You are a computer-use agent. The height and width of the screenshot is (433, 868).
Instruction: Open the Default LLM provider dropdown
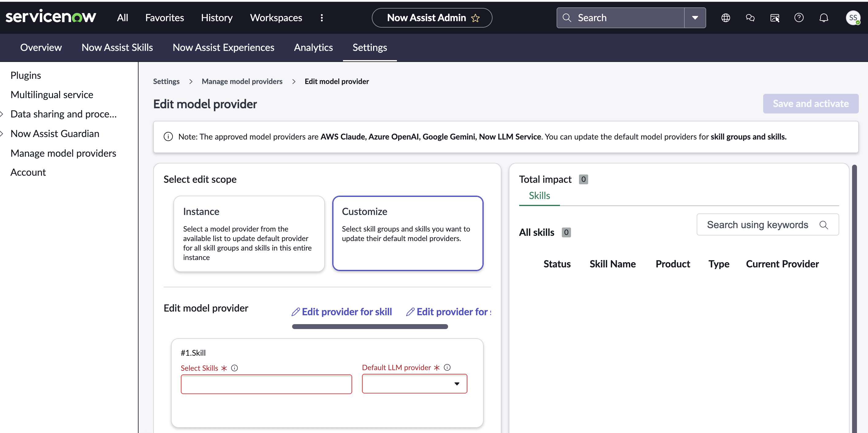[414, 384]
